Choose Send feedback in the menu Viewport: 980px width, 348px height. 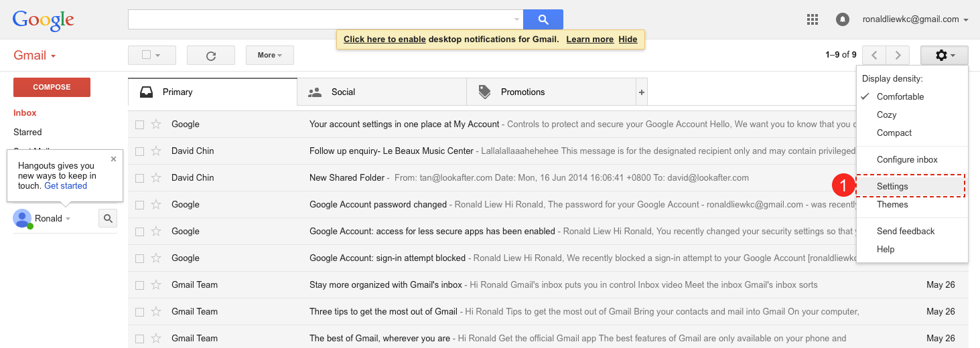912,231
